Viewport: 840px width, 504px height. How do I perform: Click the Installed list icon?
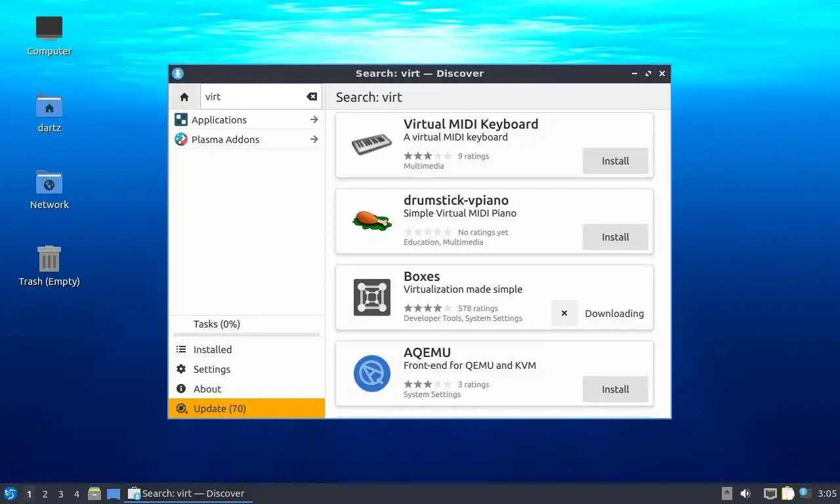(x=181, y=349)
